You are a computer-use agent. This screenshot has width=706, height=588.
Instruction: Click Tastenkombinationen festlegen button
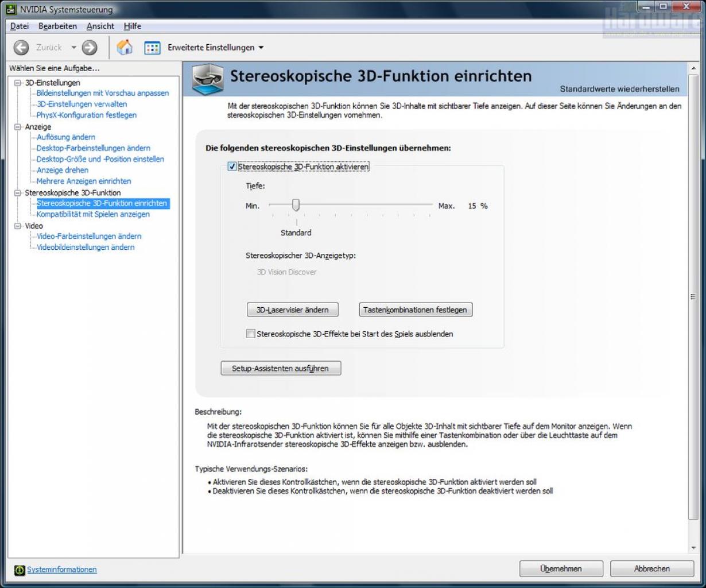pyautogui.click(x=416, y=310)
